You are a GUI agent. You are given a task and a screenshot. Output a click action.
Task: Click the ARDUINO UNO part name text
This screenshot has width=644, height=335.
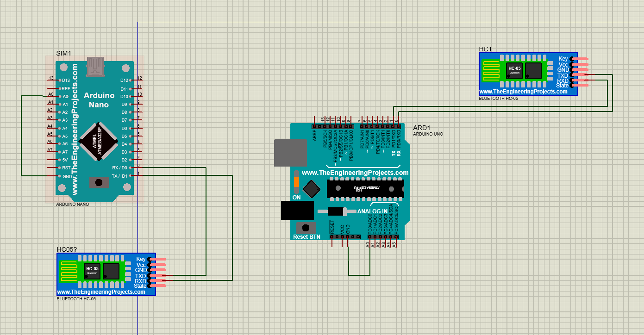pyautogui.click(x=428, y=134)
